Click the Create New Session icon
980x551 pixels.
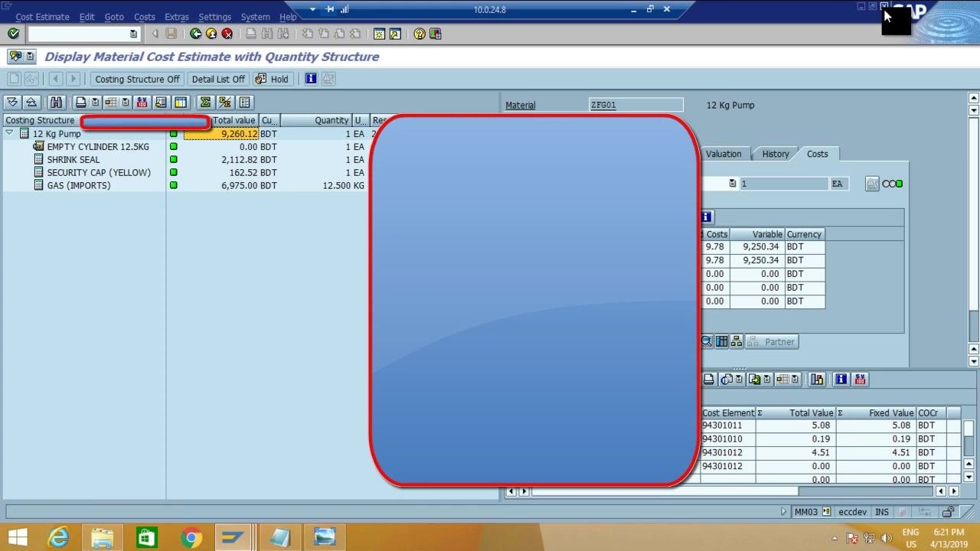point(379,34)
